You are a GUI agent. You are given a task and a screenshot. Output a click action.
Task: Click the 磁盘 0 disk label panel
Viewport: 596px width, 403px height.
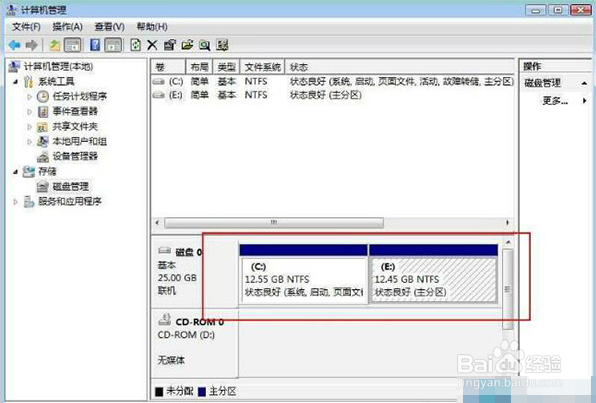(195, 272)
